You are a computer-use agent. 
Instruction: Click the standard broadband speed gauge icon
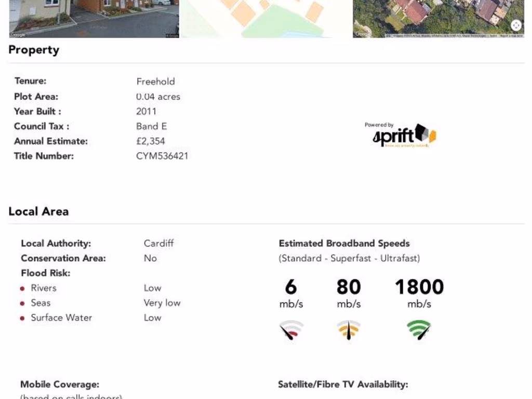pyautogui.click(x=291, y=330)
